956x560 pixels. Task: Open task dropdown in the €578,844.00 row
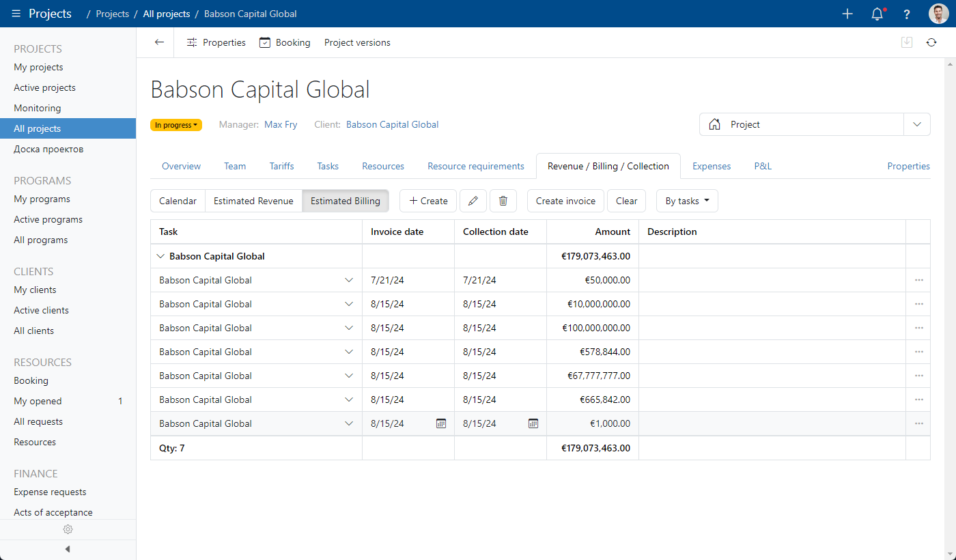[349, 352]
